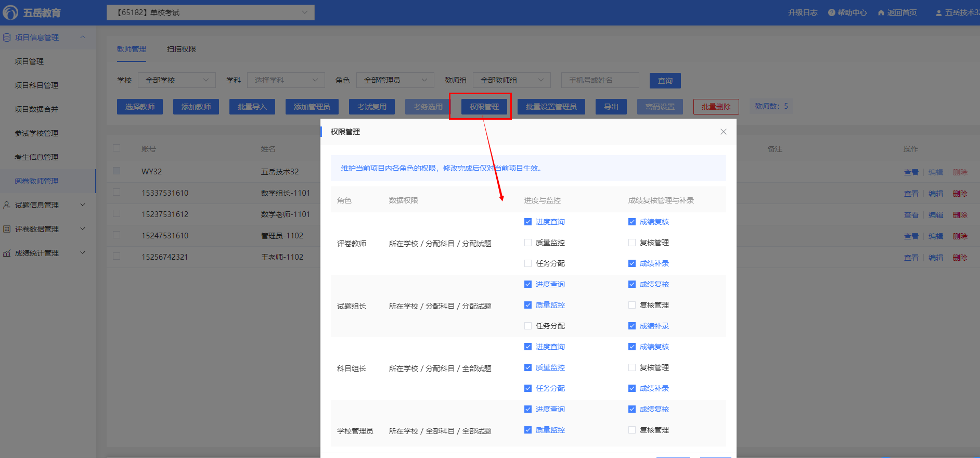Open the 全部管理员 role dropdown

click(395, 80)
